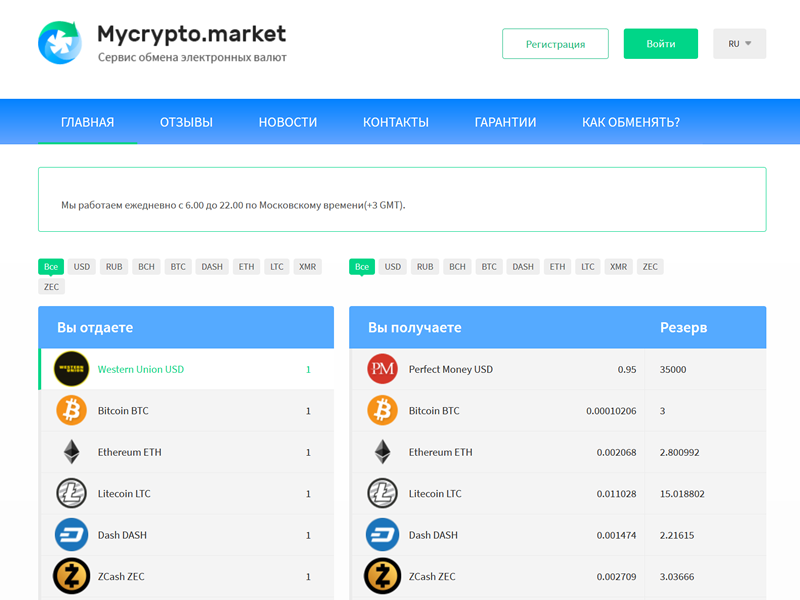
Task: Filter give list by ETH
Action: tap(246, 266)
